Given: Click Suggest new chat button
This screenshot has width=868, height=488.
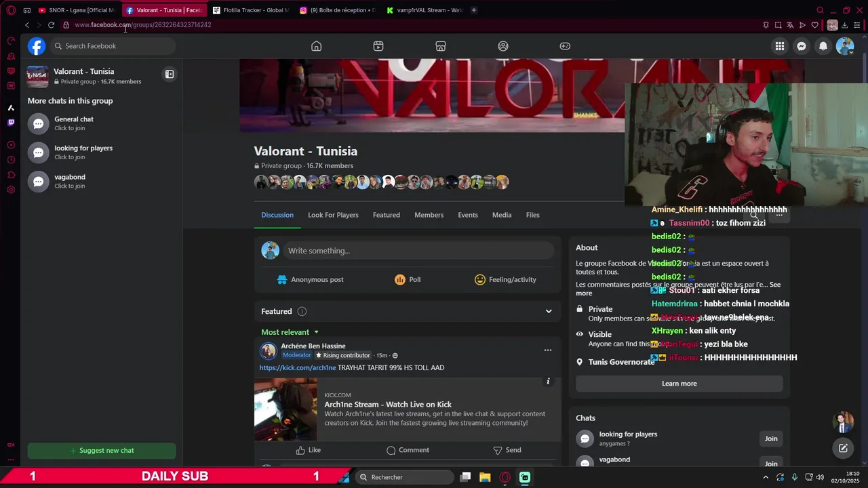Looking at the screenshot, I should click(x=102, y=451).
